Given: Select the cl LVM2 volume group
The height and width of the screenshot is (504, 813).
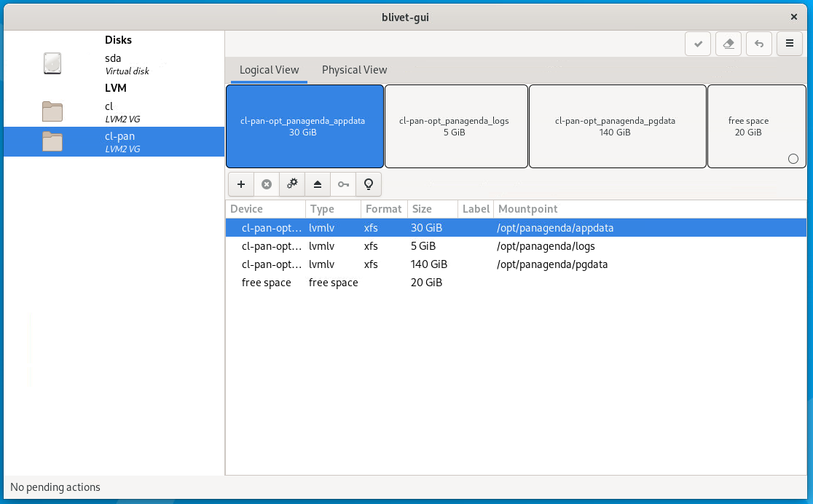Looking at the screenshot, I should click(114, 111).
